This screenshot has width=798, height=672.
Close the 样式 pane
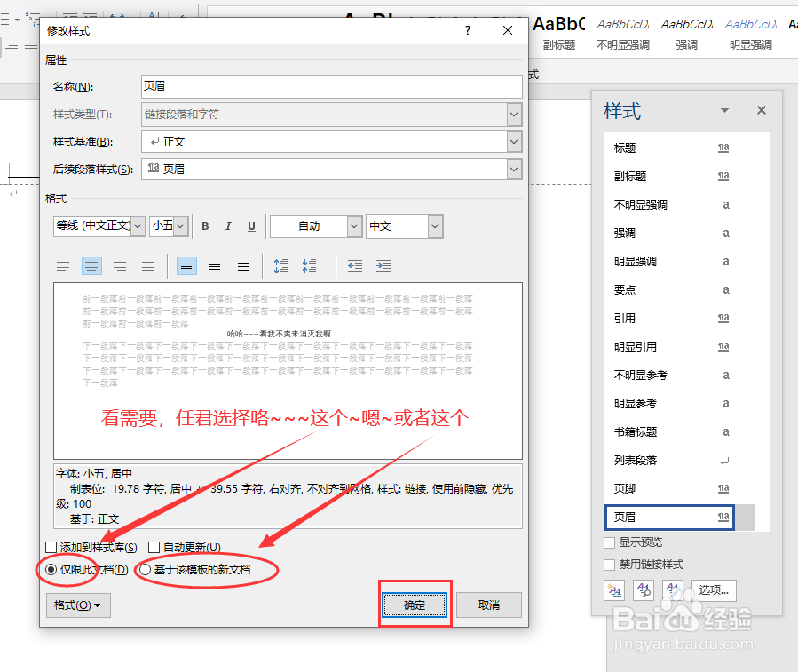tap(762, 110)
